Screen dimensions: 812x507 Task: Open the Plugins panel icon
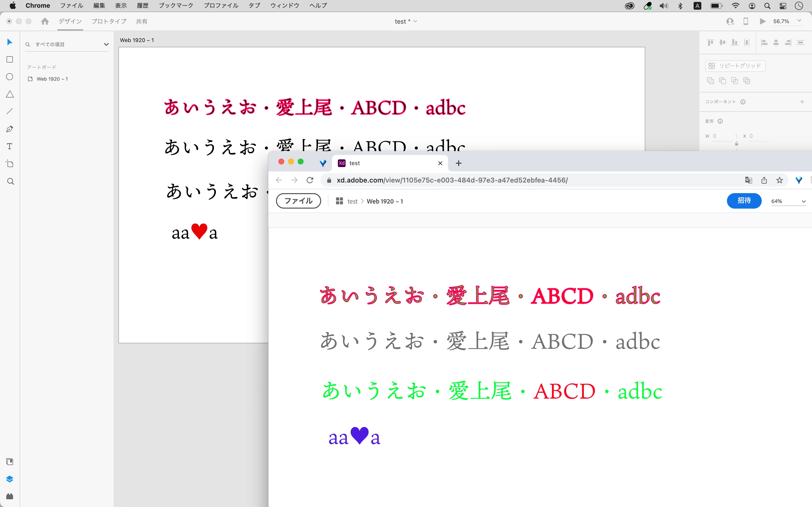point(10,496)
